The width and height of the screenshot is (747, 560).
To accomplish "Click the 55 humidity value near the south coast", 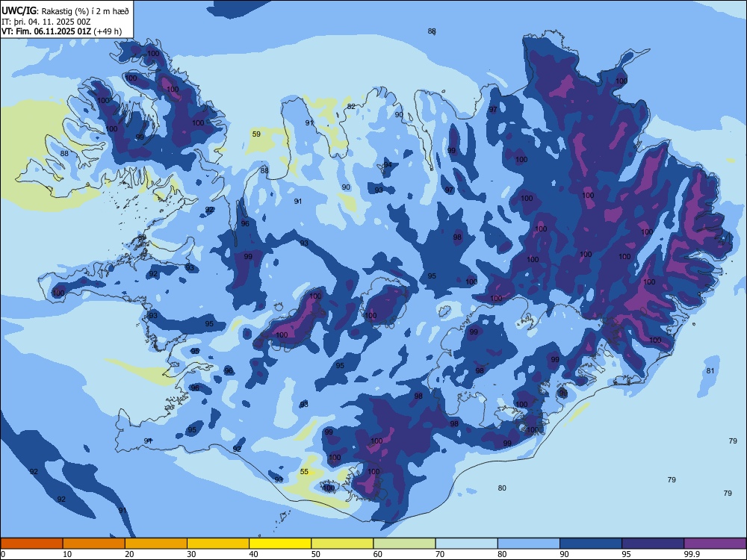I will tap(305, 472).
